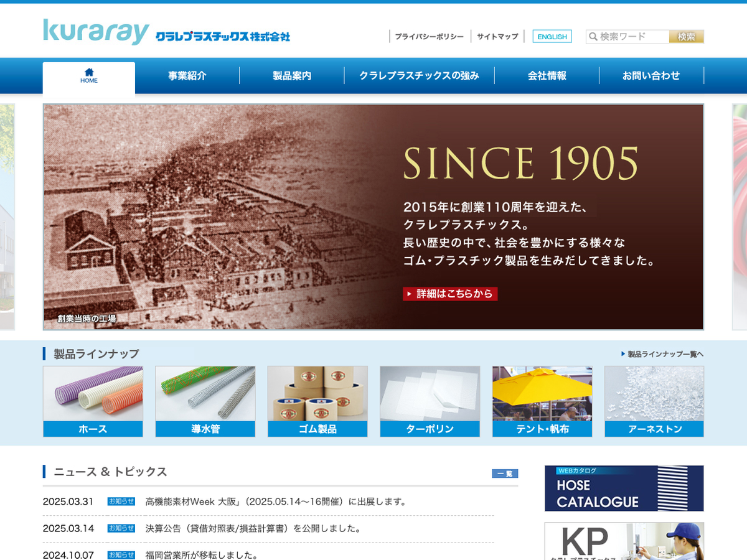747x560 pixels.
Task: Open the 事業紹介 menu item
Action: [187, 76]
